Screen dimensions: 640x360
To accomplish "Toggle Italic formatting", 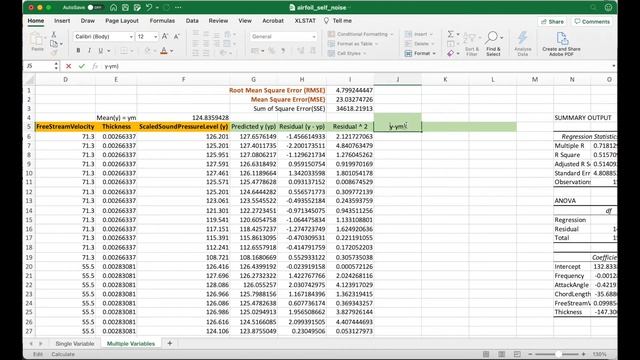I will coord(89,51).
